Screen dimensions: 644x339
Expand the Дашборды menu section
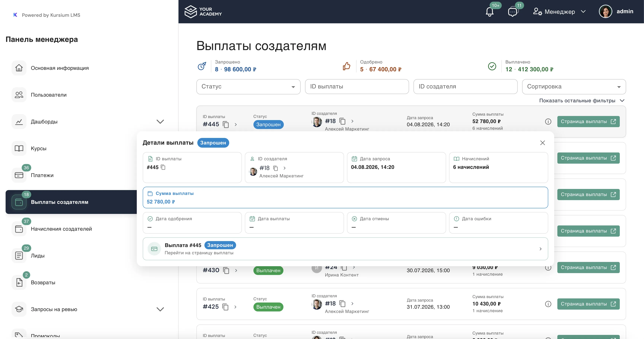tap(160, 122)
